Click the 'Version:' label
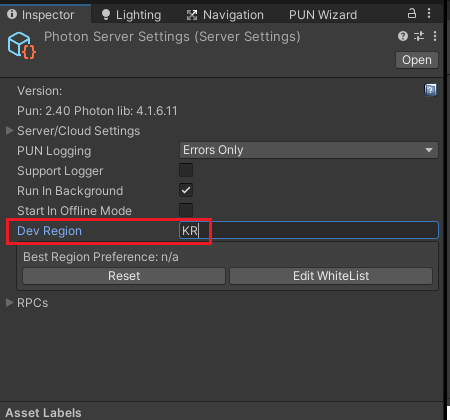Screen dimensions: 450x420 click(39, 91)
